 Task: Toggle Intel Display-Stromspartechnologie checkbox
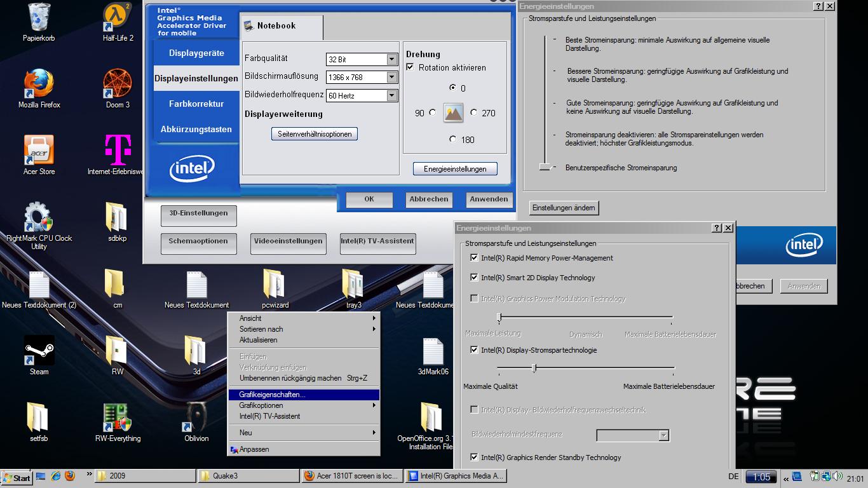(474, 350)
